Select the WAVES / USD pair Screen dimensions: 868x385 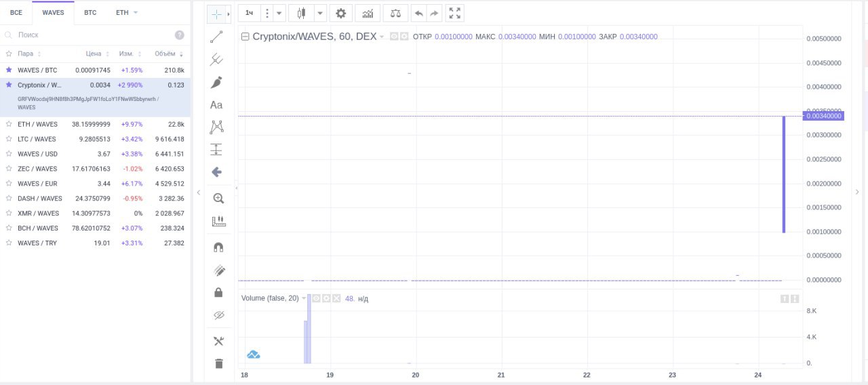(x=95, y=154)
